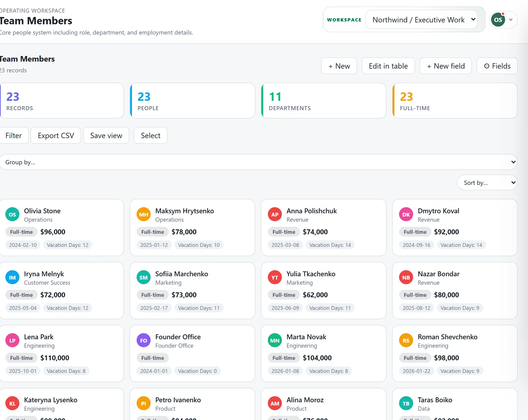
Task: Click the 11 Departments summary card
Action: tap(324, 101)
